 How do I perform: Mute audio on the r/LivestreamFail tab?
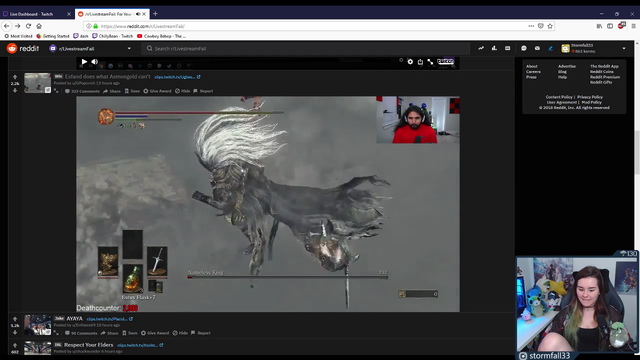pos(138,14)
